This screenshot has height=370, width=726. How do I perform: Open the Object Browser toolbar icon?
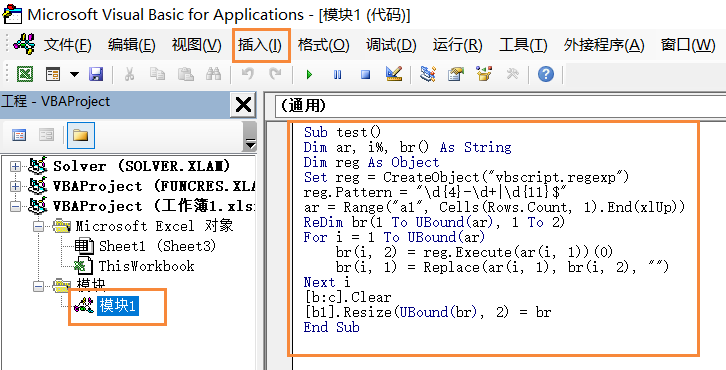point(484,74)
